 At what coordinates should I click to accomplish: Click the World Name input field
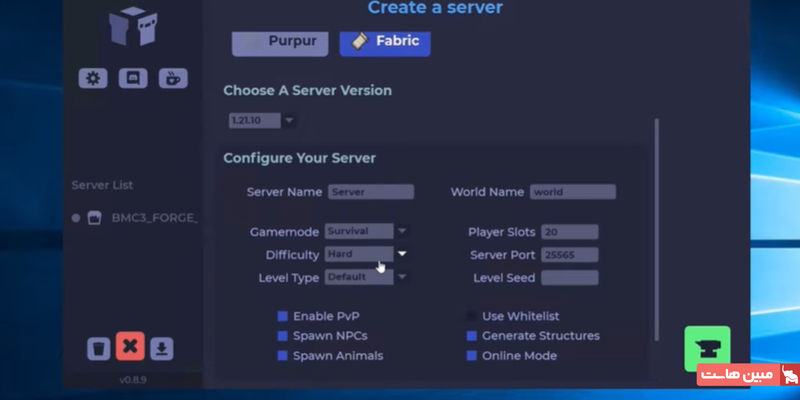pyautogui.click(x=573, y=192)
